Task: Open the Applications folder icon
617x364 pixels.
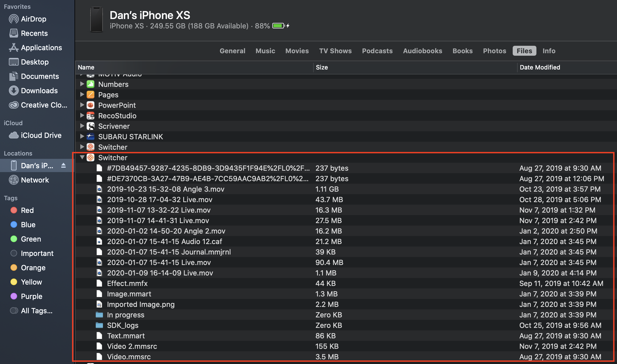Action: (x=14, y=48)
